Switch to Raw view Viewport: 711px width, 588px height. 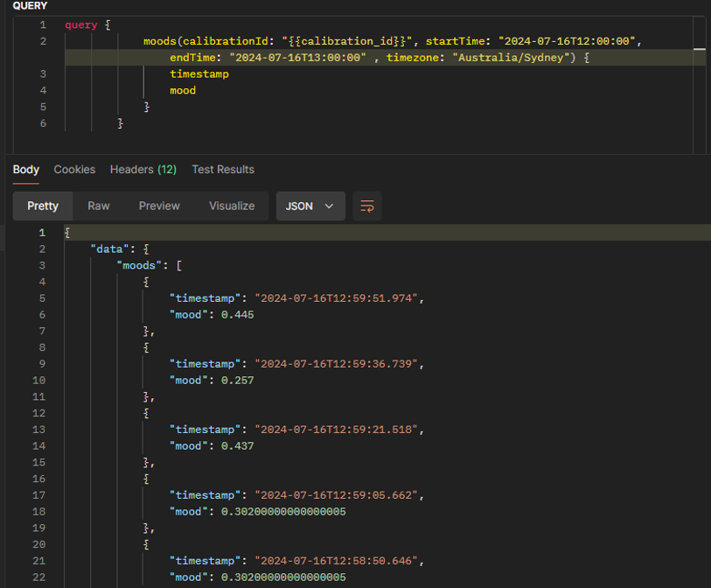point(99,206)
